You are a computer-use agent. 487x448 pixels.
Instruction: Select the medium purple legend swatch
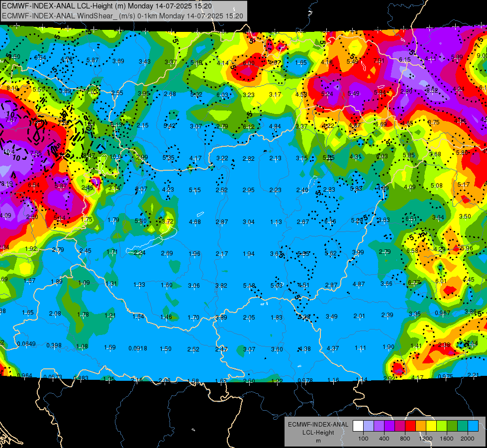pos(379,426)
